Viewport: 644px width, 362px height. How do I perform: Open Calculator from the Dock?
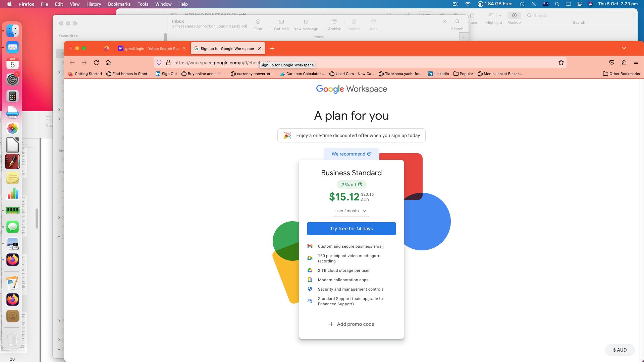coord(12,96)
